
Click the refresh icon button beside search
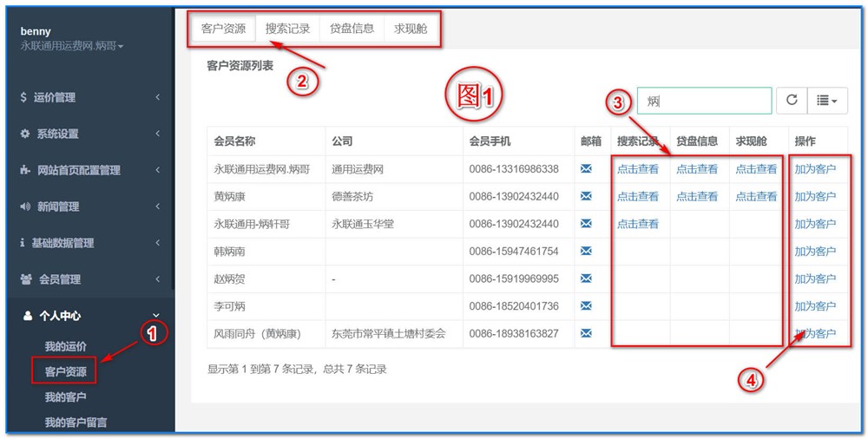(x=792, y=100)
